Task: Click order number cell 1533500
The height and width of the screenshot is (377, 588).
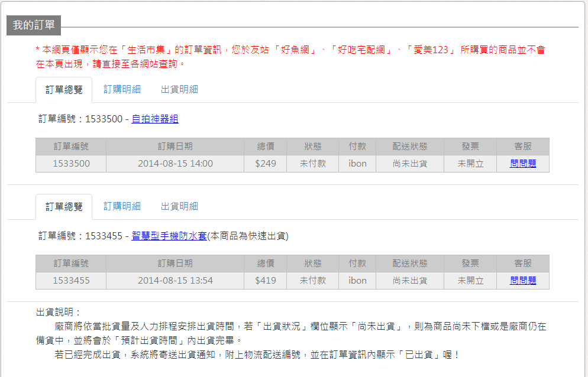Action: (71, 164)
